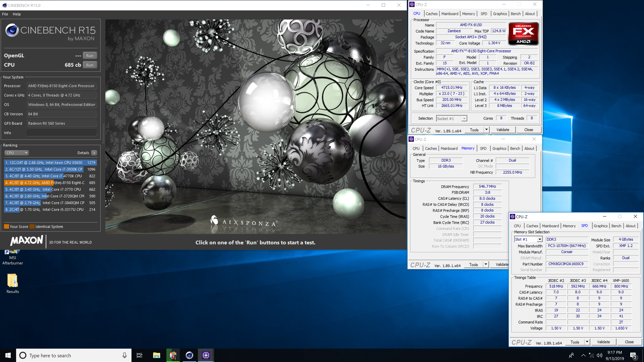Click the Details arrow in Ranking panel

94,153
